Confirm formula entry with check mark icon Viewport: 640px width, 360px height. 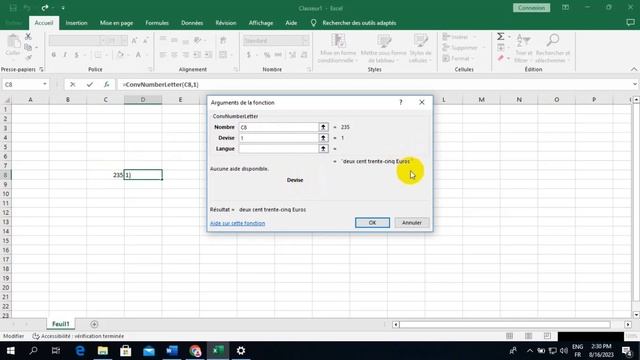click(x=90, y=84)
